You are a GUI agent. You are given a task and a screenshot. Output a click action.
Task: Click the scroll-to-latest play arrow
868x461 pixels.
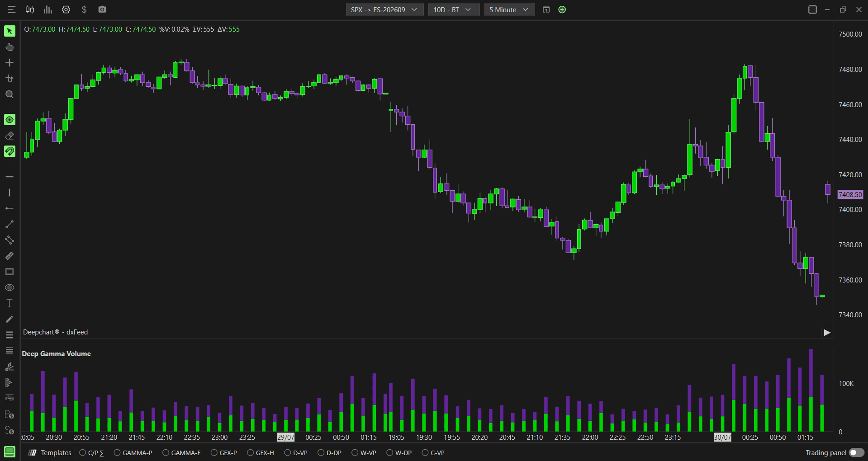point(827,333)
